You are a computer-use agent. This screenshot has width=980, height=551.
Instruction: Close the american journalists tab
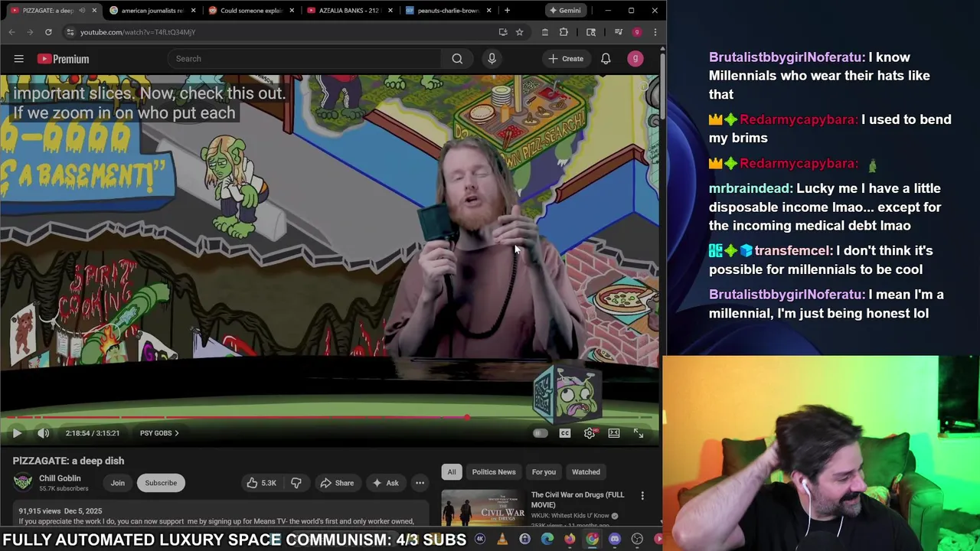tap(193, 11)
